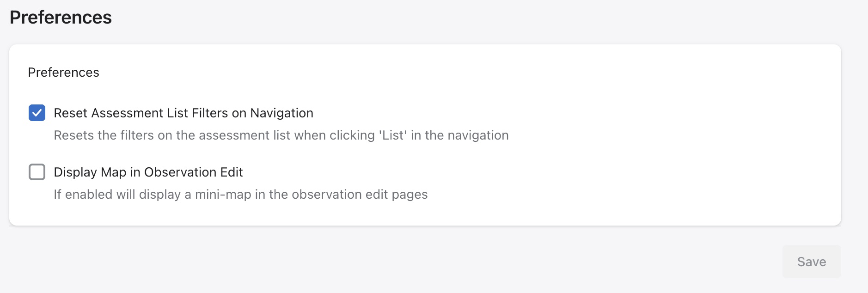Viewport: 868px width, 293px height.
Task: Click the Preferences heading inside the white card
Action: point(63,73)
